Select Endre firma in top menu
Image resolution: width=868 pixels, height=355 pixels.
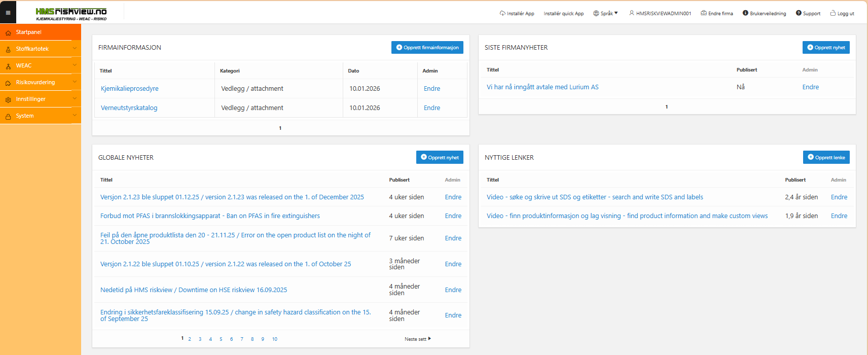[717, 14]
